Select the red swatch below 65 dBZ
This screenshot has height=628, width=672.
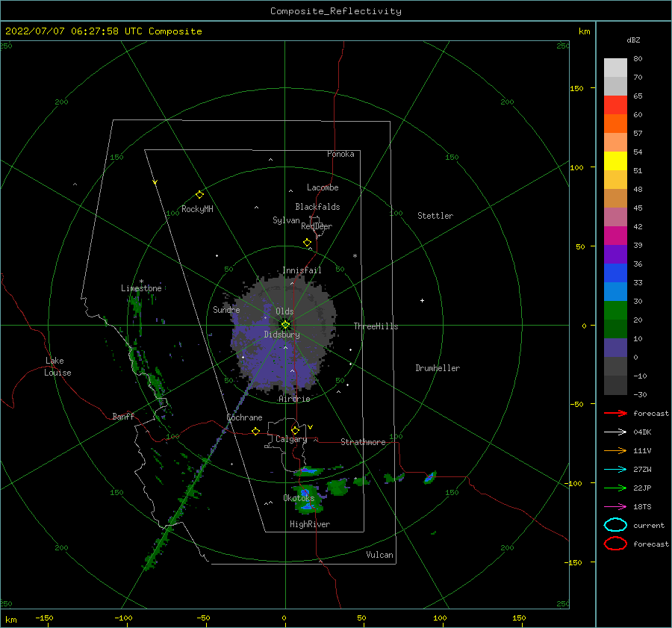pos(615,105)
